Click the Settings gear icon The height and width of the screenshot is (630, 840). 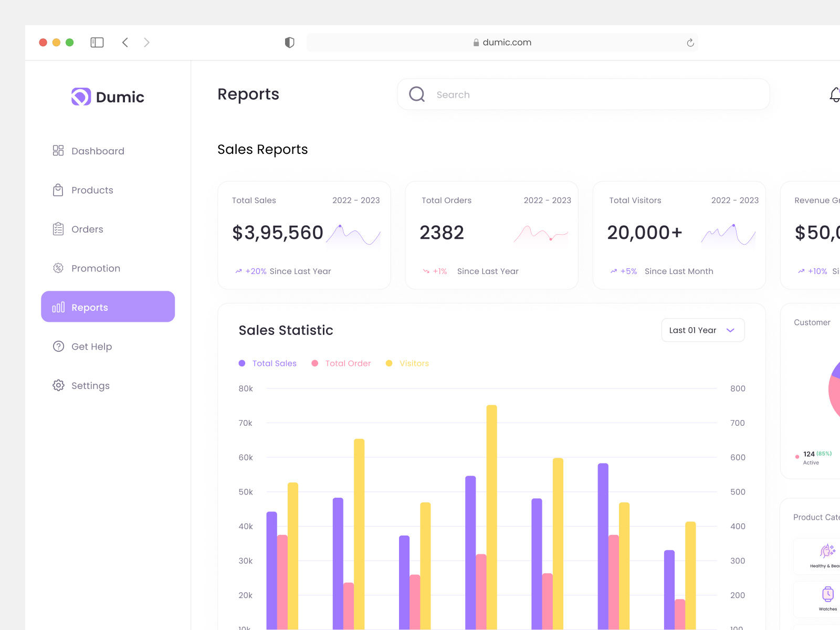point(58,385)
